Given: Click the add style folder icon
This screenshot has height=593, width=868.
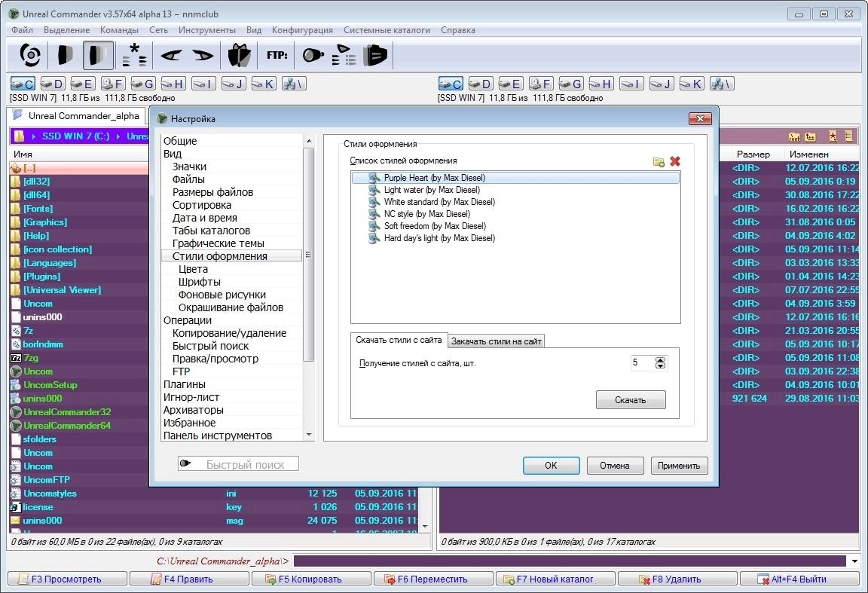Looking at the screenshot, I should coord(659,162).
